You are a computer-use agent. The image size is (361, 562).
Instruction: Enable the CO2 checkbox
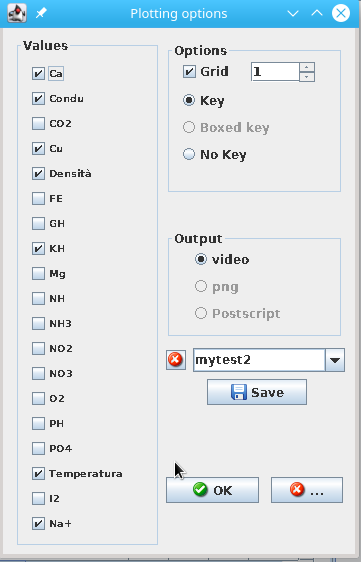(38, 124)
